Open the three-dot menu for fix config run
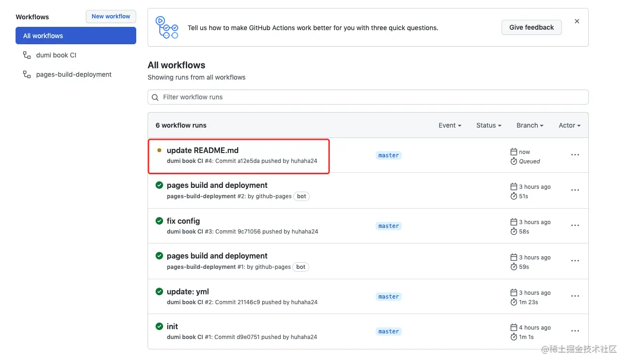The height and width of the screenshot is (364, 627). 575,226
